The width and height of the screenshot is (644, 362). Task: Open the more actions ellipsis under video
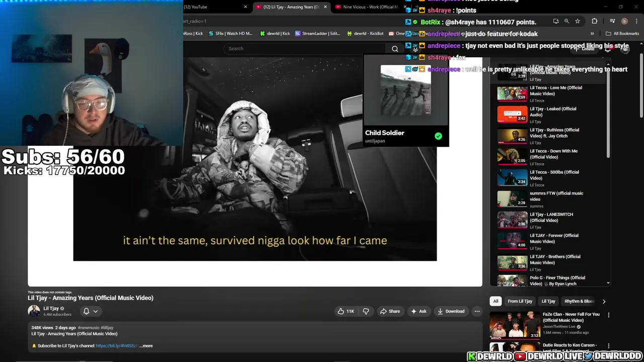pos(477,311)
